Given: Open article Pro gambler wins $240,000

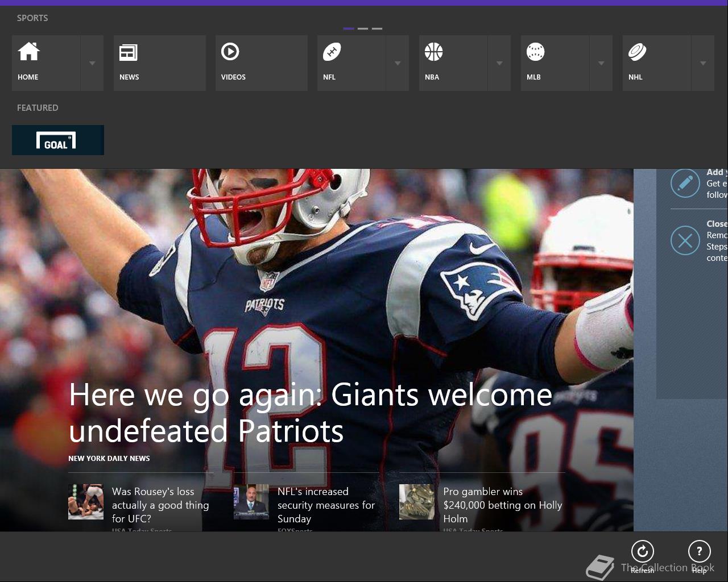Looking at the screenshot, I should tap(502, 505).
